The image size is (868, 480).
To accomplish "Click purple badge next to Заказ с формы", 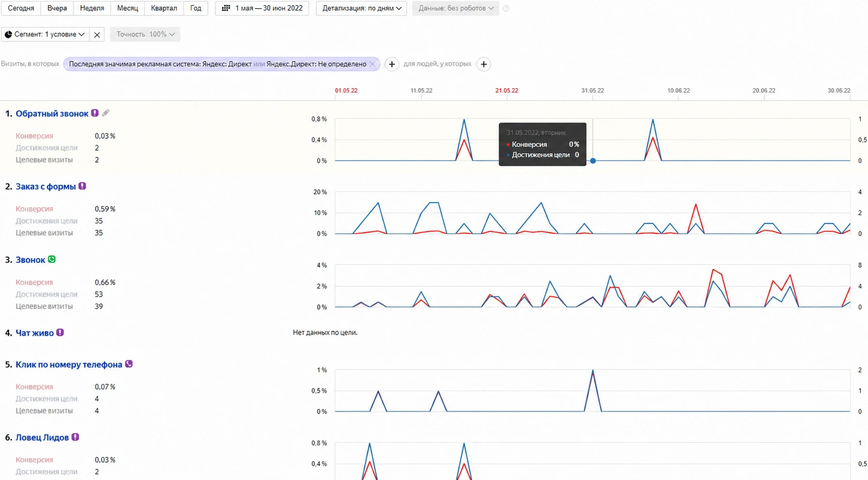I will [83, 186].
